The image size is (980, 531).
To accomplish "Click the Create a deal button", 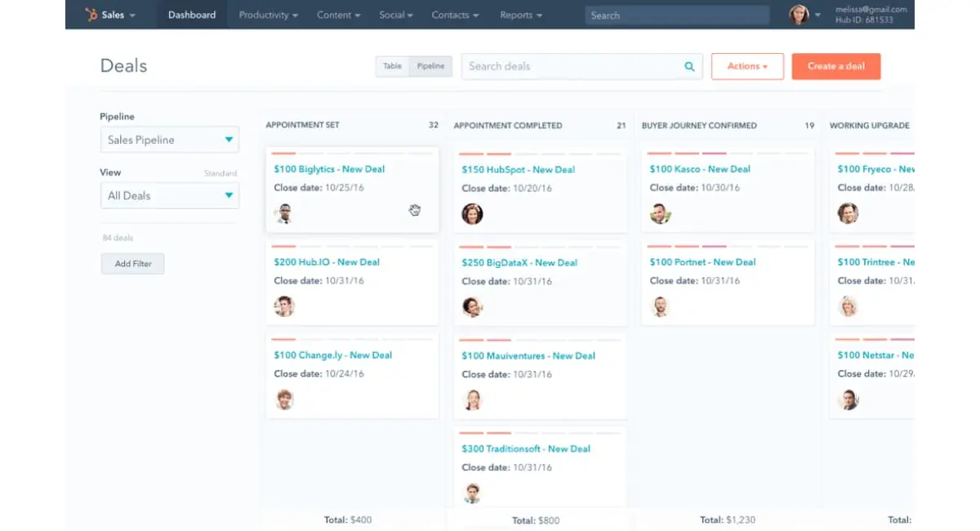I will pyautogui.click(x=835, y=66).
